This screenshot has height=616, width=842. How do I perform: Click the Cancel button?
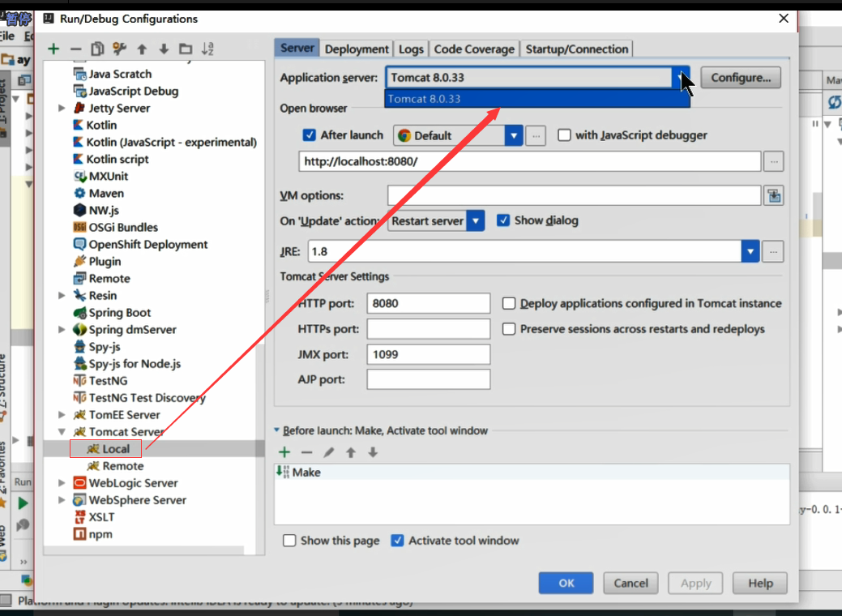(x=631, y=584)
